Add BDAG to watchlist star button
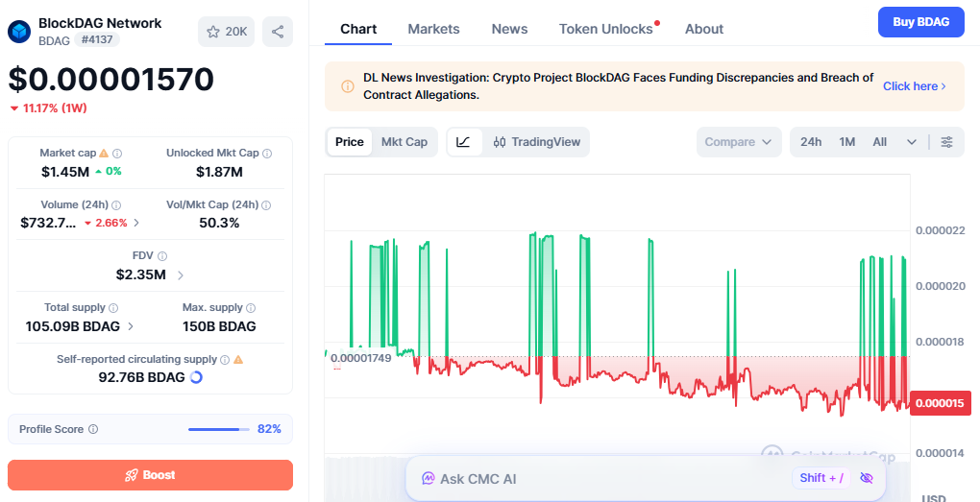The height and width of the screenshot is (502, 980). (226, 32)
